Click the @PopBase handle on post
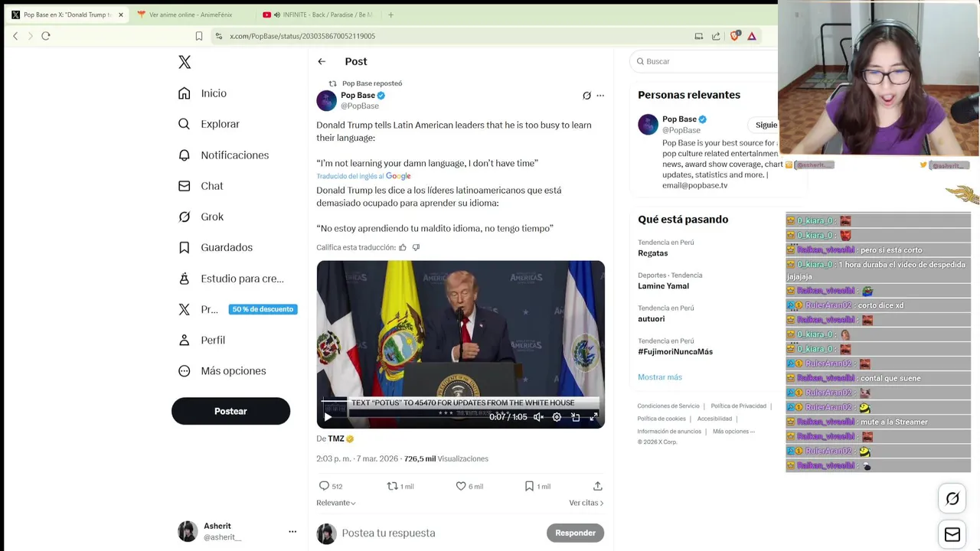The height and width of the screenshot is (551, 980). (x=359, y=106)
